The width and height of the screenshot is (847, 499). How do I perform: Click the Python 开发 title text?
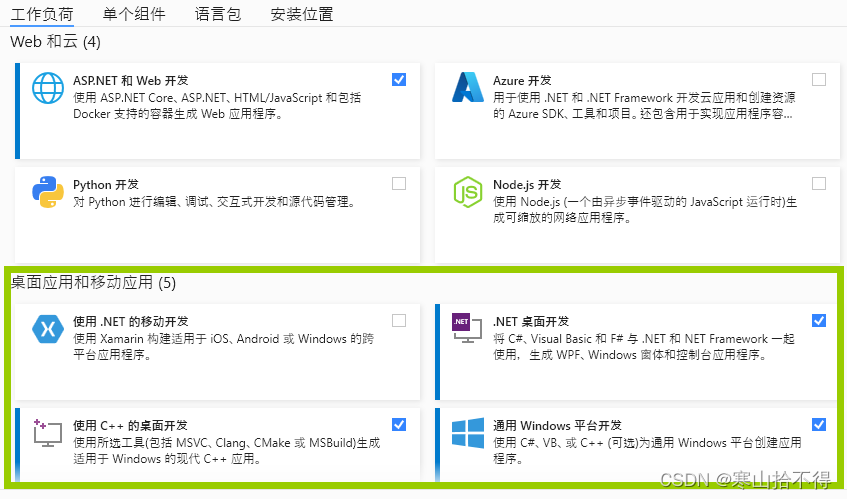[x=106, y=185]
